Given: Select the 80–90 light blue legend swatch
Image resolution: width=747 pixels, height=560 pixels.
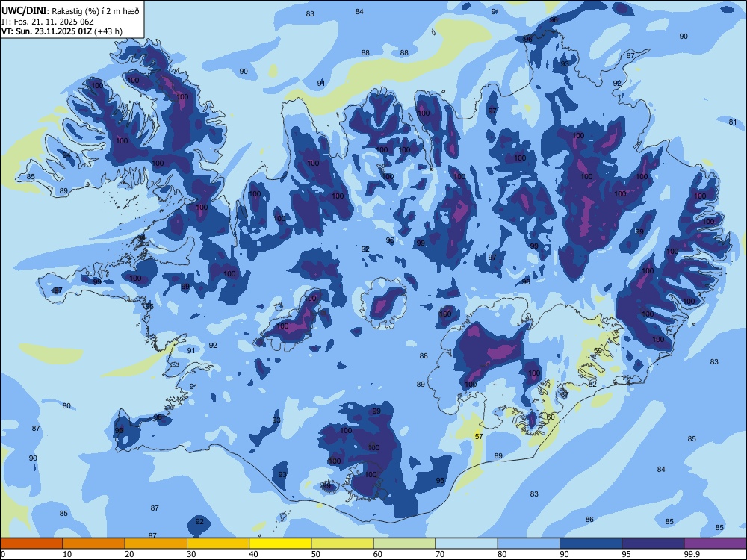Looking at the screenshot, I should click(x=529, y=544).
